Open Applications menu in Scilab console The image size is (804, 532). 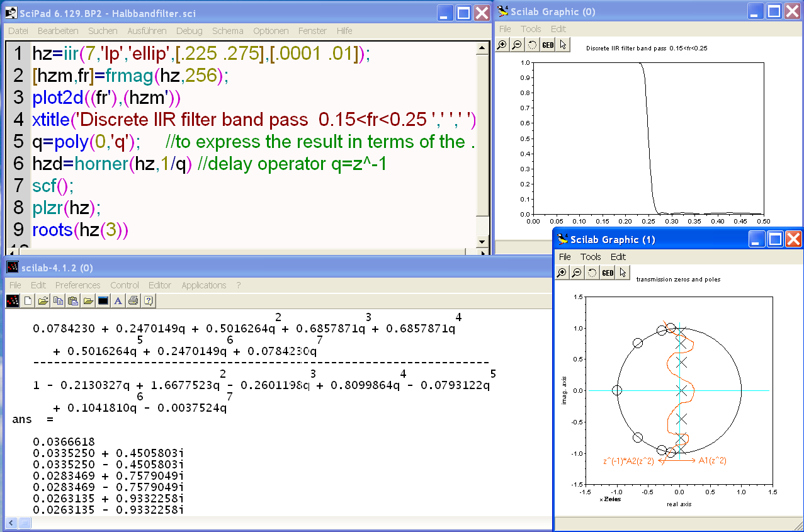203,285
